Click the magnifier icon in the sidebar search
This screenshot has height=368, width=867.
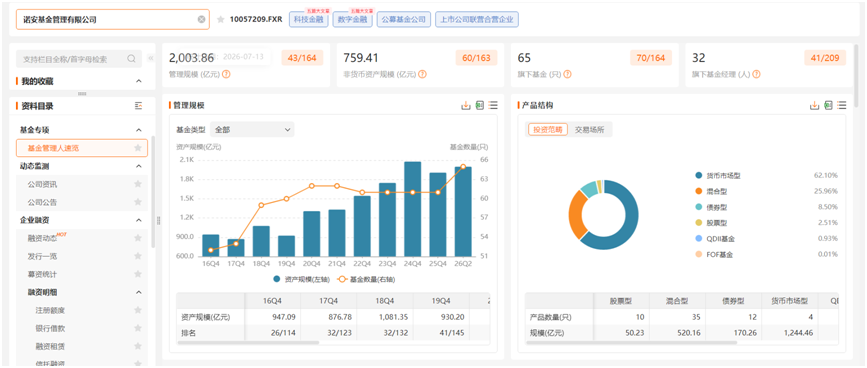click(x=132, y=59)
